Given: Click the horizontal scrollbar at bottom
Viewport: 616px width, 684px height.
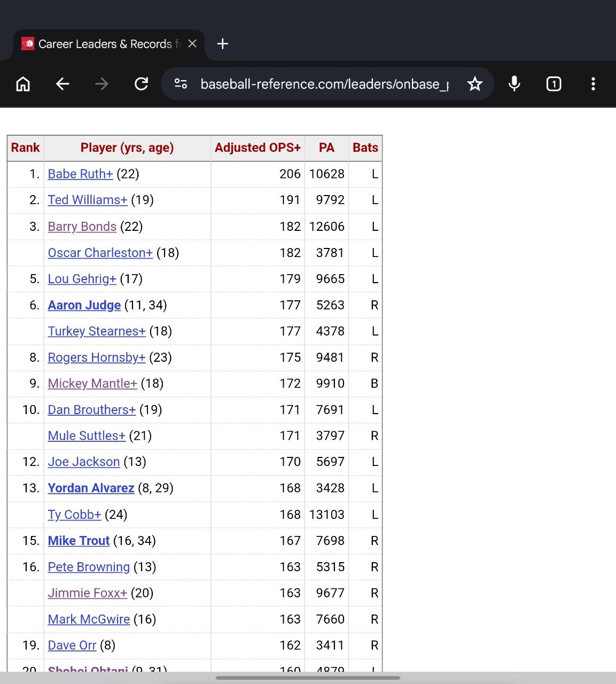Looking at the screenshot, I should pos(308,678).
